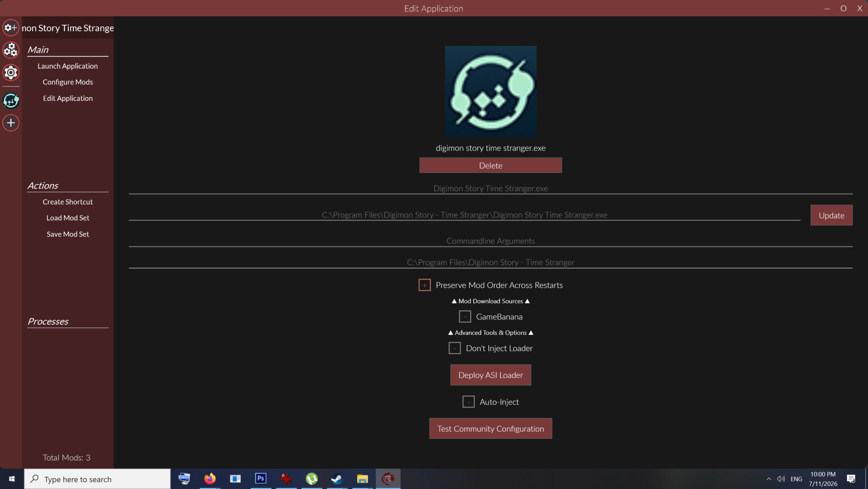Open the taskbar clock showing 10:00 PM

tap(823, 479)
